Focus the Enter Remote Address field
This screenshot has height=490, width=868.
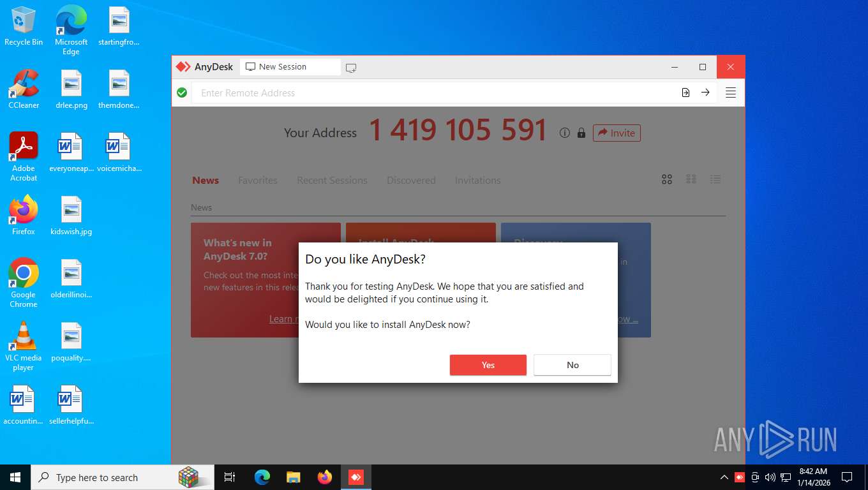(x=434, y=93)
